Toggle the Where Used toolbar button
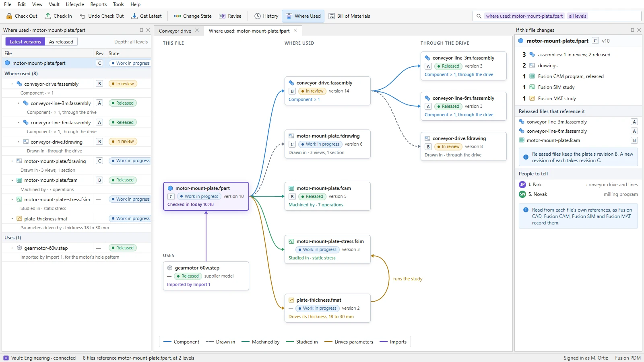644x362 pixels. [x=303, y=16]
